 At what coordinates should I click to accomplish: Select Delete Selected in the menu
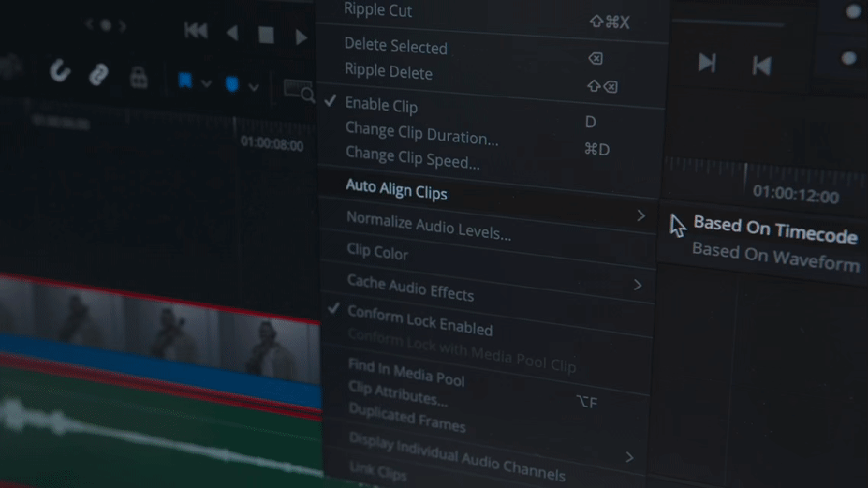(x=396, y=46)
